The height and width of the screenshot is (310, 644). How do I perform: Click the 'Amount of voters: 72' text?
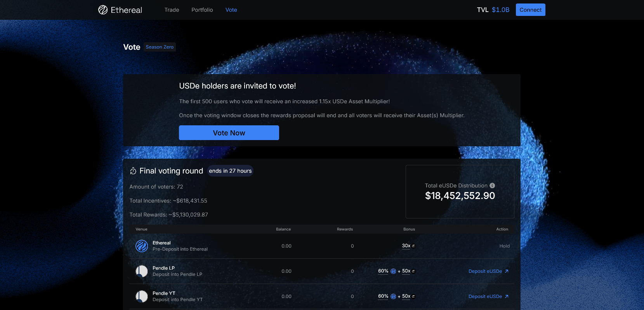click(x=156, y=187)
